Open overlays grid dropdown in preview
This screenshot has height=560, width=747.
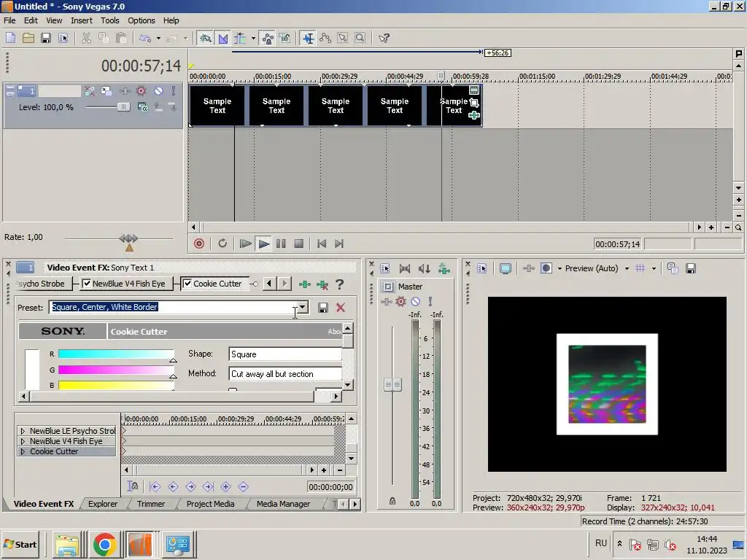[654, 268]
